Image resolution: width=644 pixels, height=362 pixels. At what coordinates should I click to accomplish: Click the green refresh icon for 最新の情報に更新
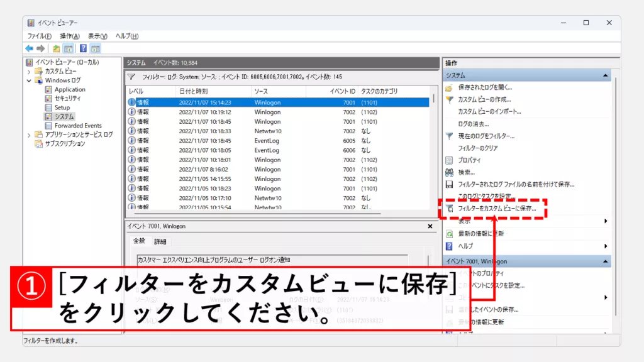pos(449,233)
